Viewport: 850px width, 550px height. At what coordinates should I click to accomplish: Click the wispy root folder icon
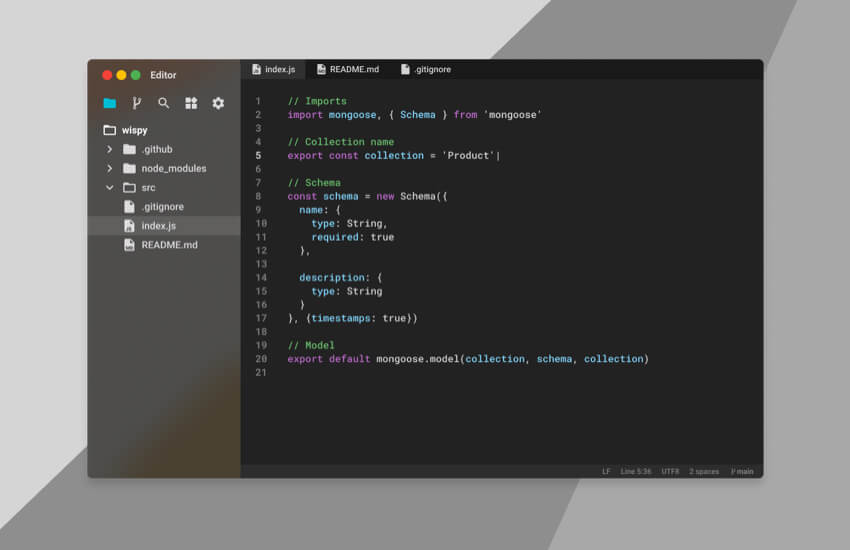(x=109, y=130)
